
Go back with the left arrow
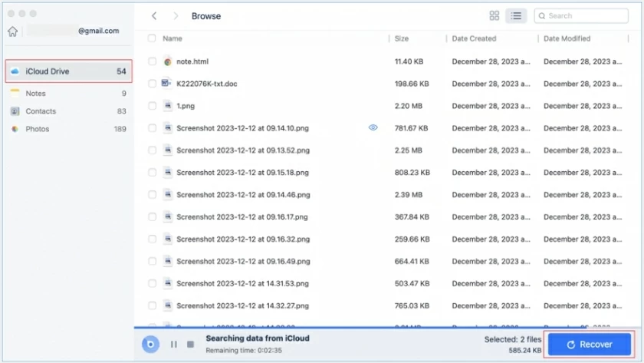coord(154,15)
